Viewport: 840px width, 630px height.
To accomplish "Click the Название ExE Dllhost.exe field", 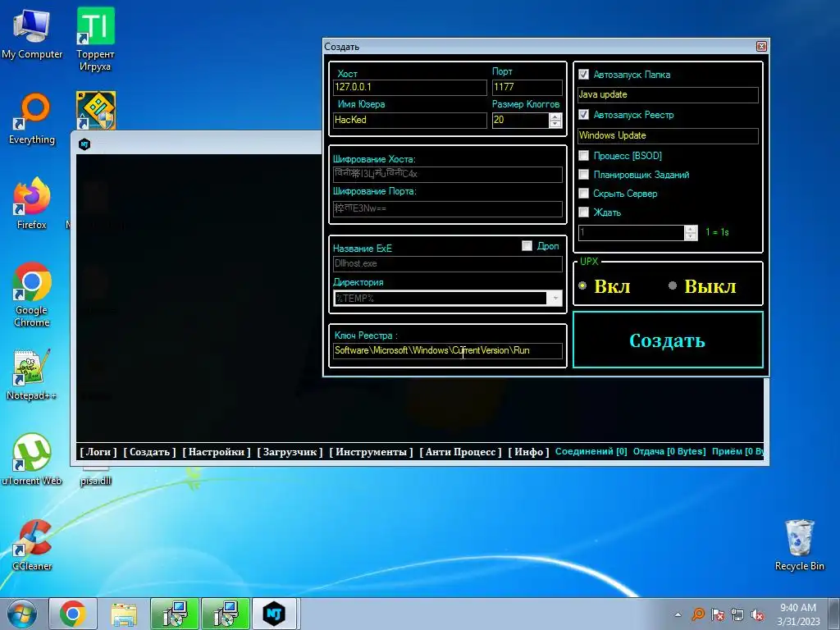I will pyautogui.click(x=448, y=263).
